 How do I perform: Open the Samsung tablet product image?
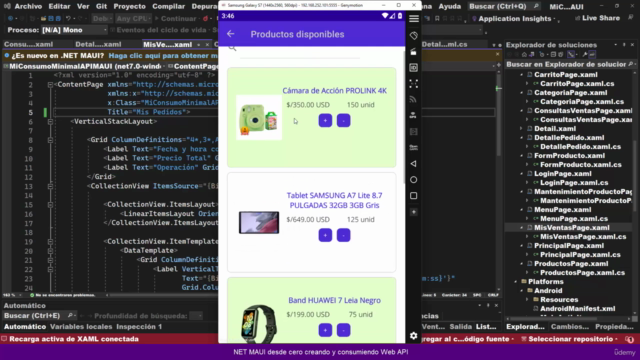tap(259, 222)
